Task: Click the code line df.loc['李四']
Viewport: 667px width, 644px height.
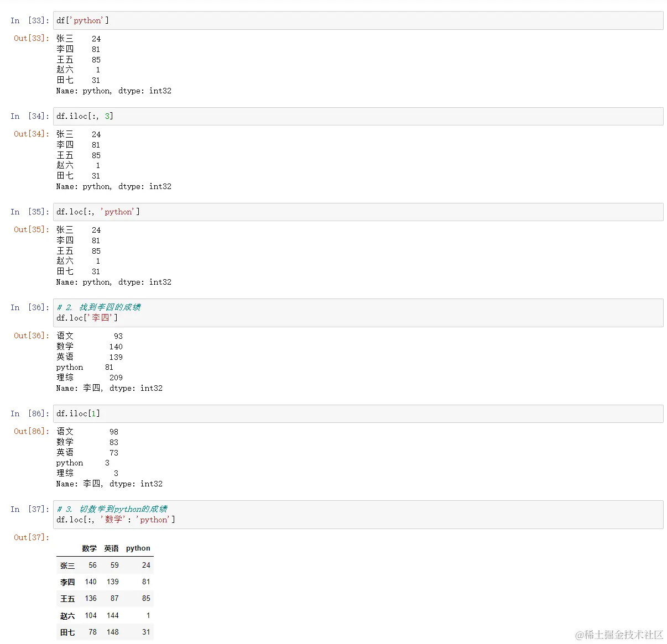Action: (87, 318)
